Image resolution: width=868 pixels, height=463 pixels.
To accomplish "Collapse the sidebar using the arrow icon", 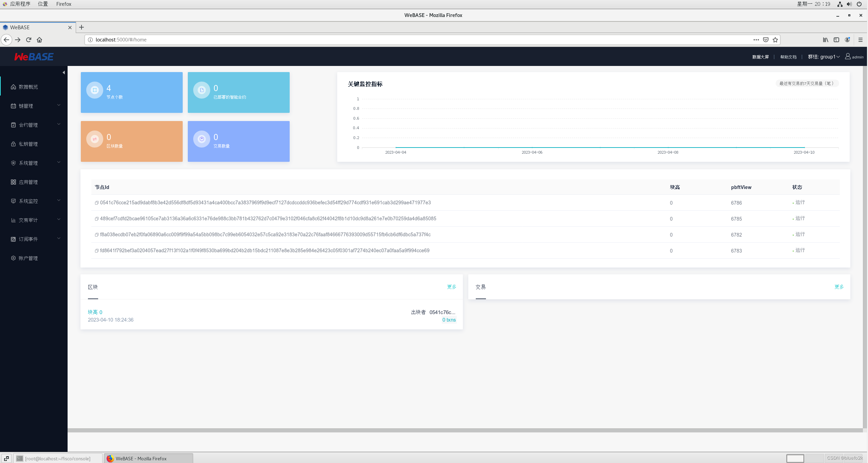I will click(64, 72).
